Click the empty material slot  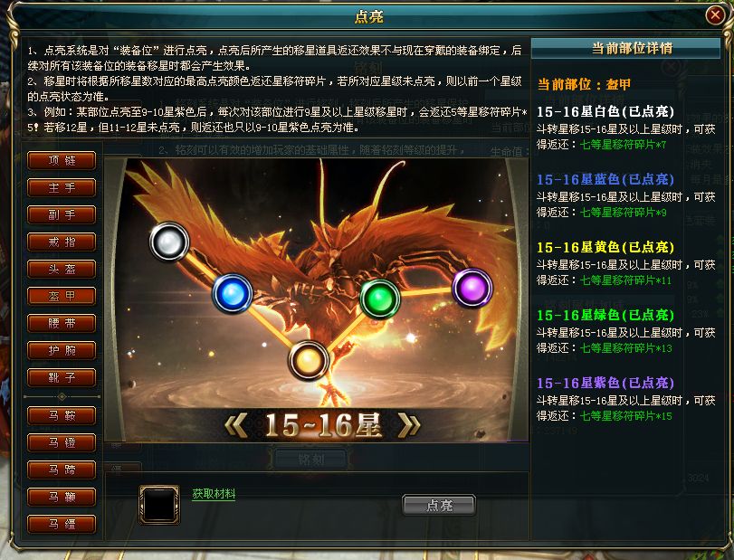coord(159,504)
